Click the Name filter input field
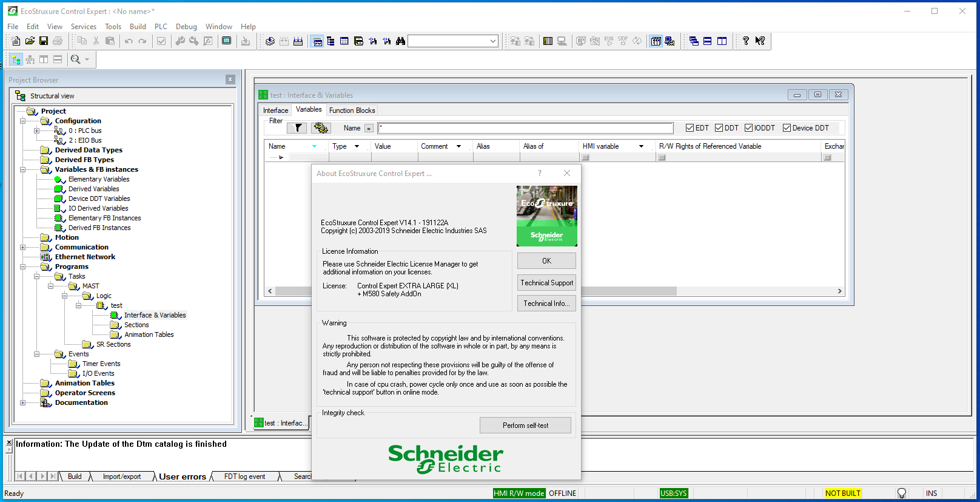The width and height of the screenshot is (980, 502). [x=525, y=128]
